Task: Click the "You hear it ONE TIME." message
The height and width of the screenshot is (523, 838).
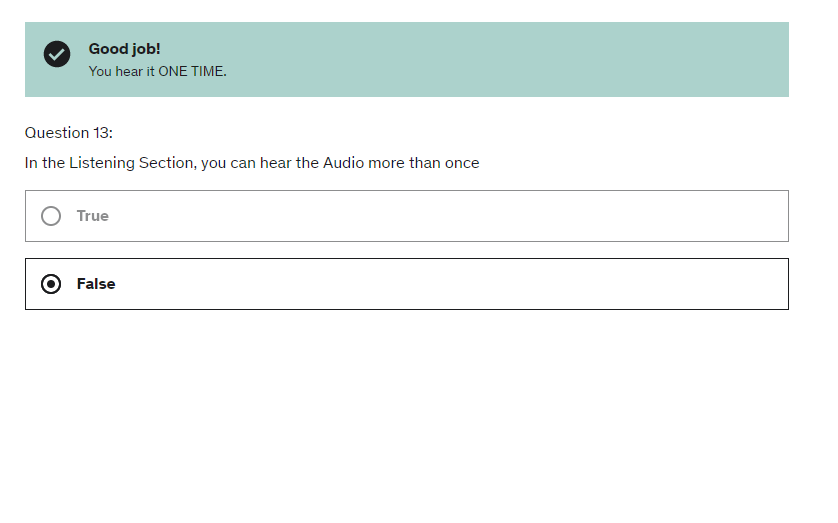Action: [x=157, y=71]
